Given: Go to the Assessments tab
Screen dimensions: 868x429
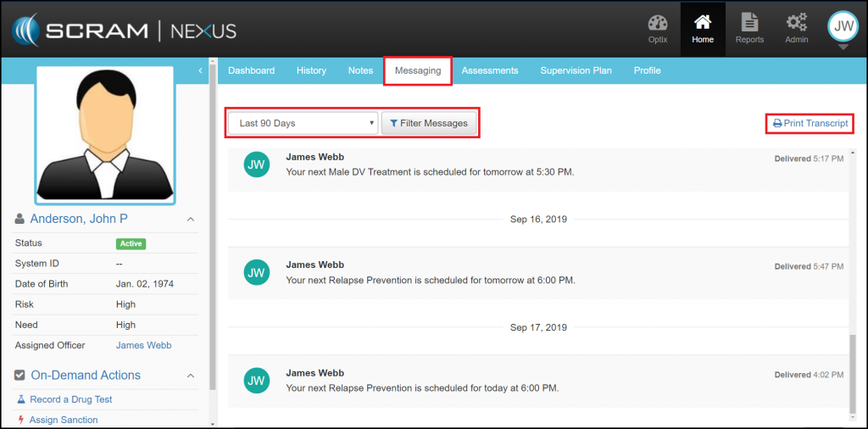Looking at the screenshot, I should coord(490,71).
